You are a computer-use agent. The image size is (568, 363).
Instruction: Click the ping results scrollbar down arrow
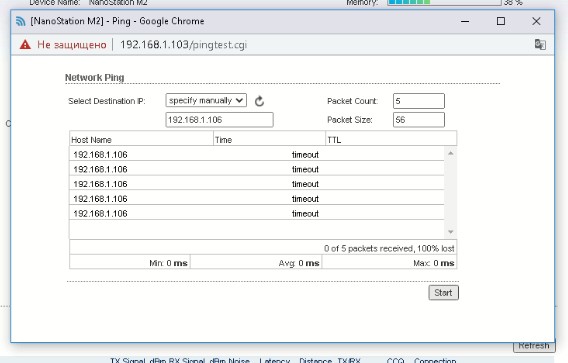pyautogui.click(x=451, y=231)
